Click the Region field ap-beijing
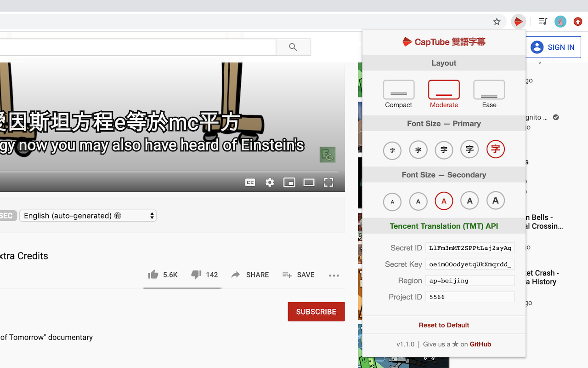This screenshot has width=588, height=368. point(470,281)
